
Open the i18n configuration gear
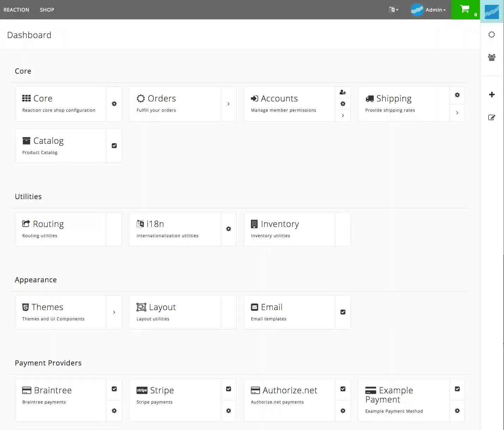tap(229, 229)
